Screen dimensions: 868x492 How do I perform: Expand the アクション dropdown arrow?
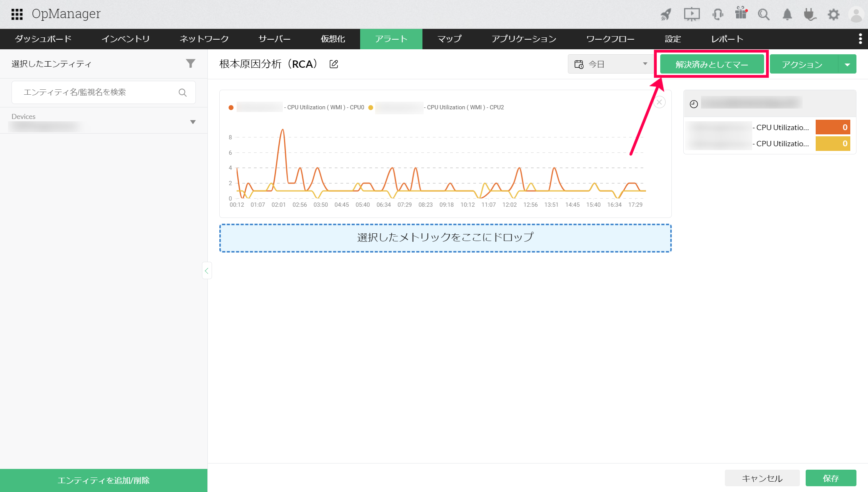point(847,64)
